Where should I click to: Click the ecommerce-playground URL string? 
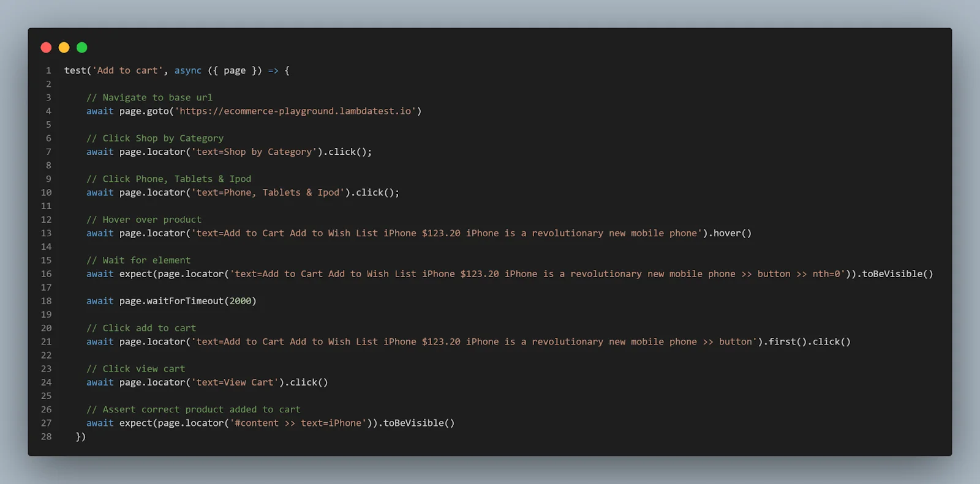tap(295, 111)
